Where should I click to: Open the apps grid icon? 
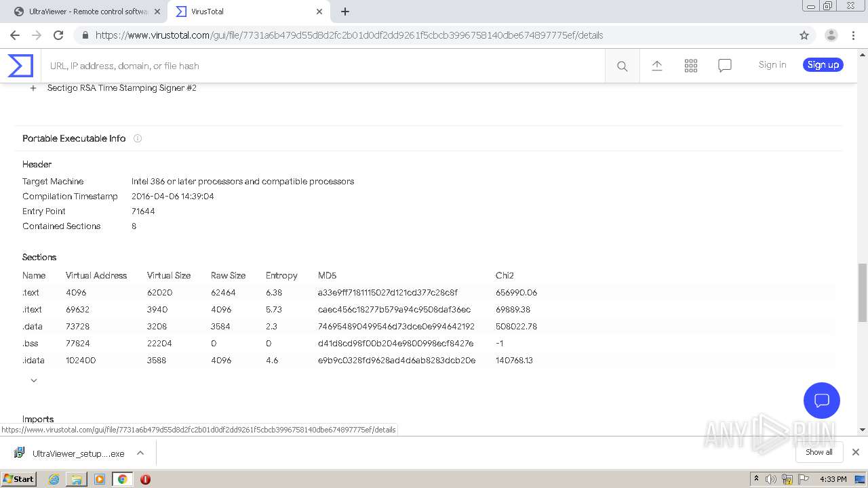point(691,66)
